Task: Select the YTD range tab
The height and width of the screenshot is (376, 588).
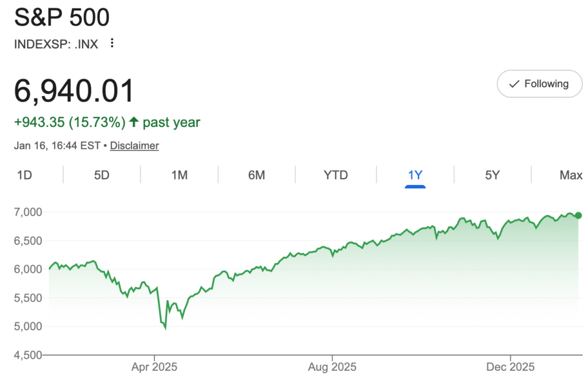Action: 336,175
